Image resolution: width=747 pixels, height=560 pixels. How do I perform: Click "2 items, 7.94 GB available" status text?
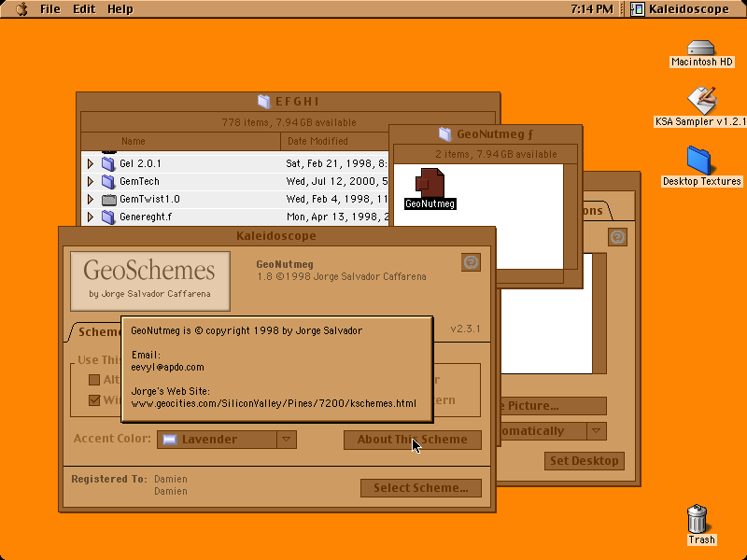pos(496,154)
